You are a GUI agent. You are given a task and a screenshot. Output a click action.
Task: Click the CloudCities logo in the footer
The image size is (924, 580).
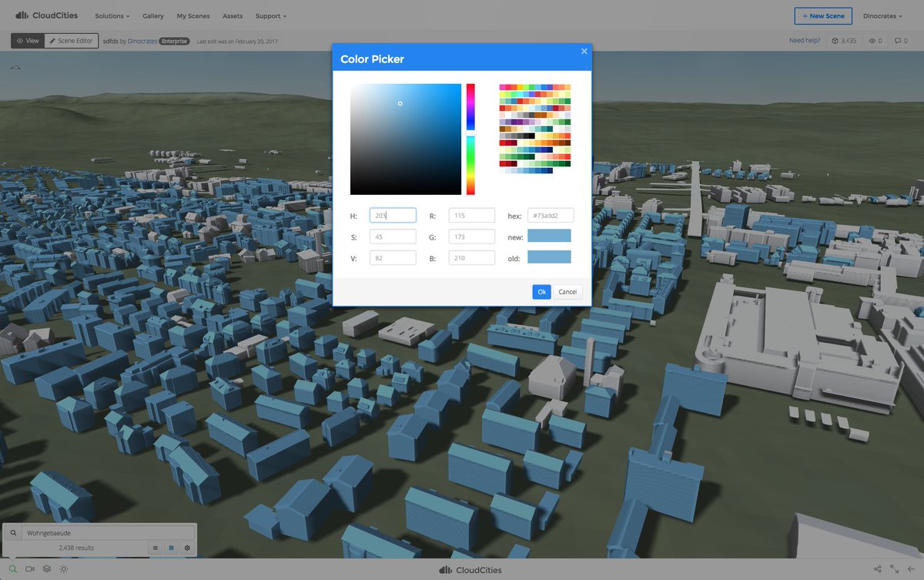470,570
